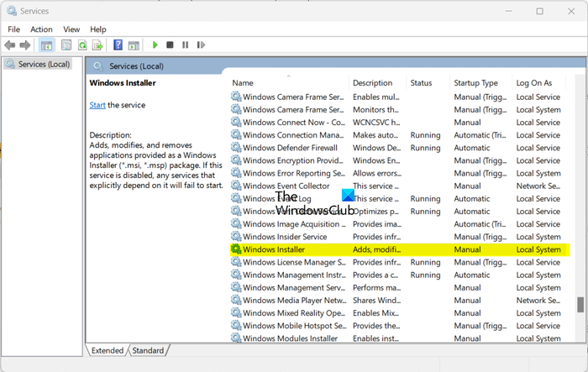Click the Back arrow in the toolbar

click(x=10, y=45)
